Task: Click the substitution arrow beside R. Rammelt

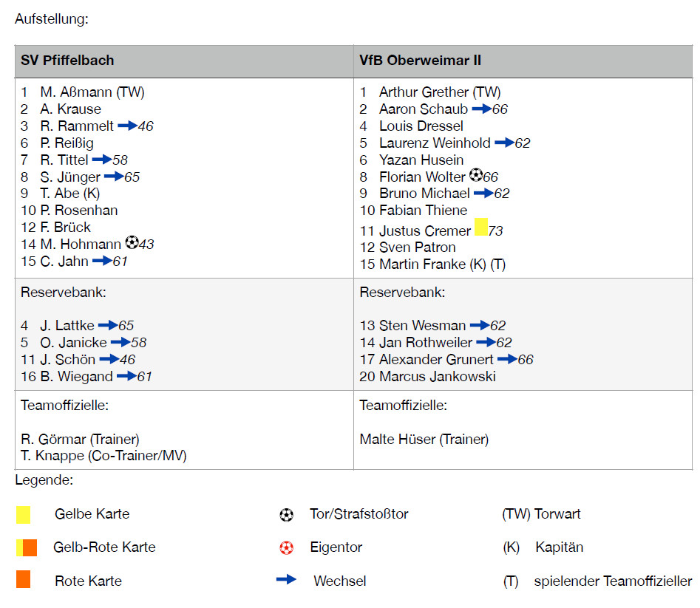Action: pyautogui.click(x=127, y=126)
